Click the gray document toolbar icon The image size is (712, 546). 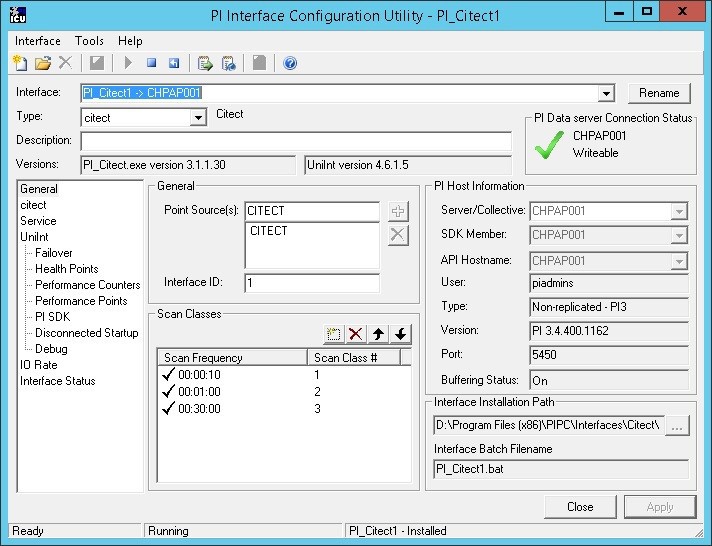[x=259, y=63]
